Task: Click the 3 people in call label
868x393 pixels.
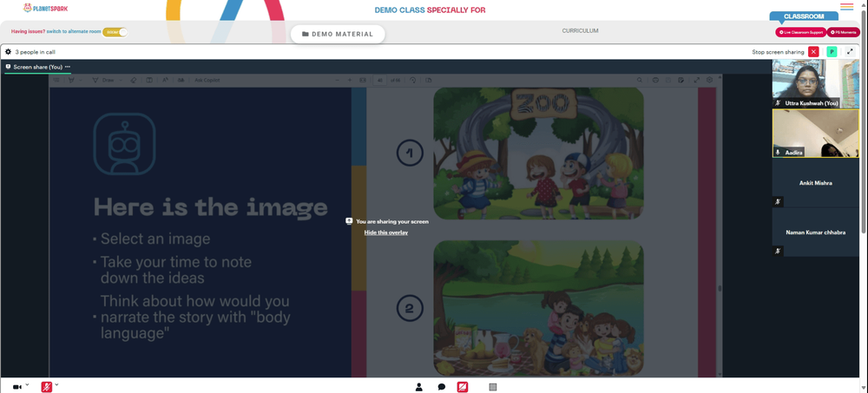Action: tap(35, 52)
